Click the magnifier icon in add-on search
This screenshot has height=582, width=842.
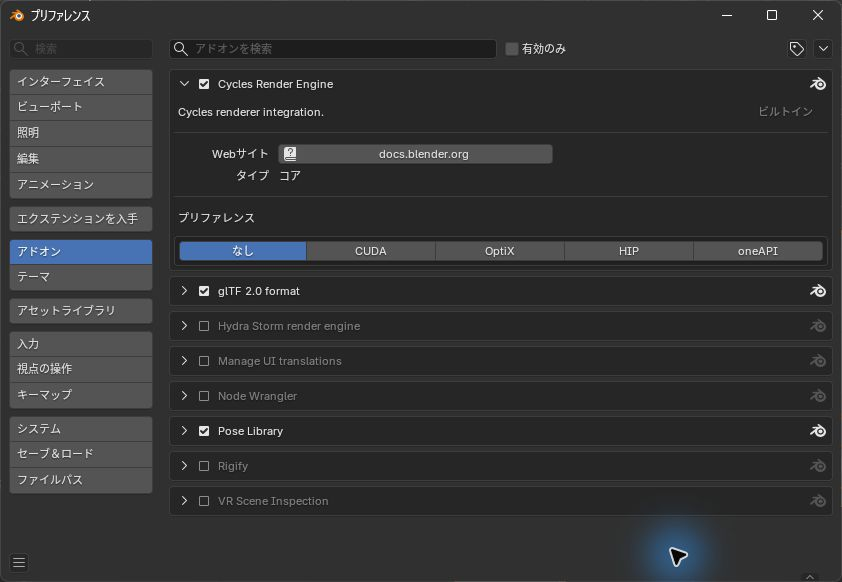click(181, 49)
